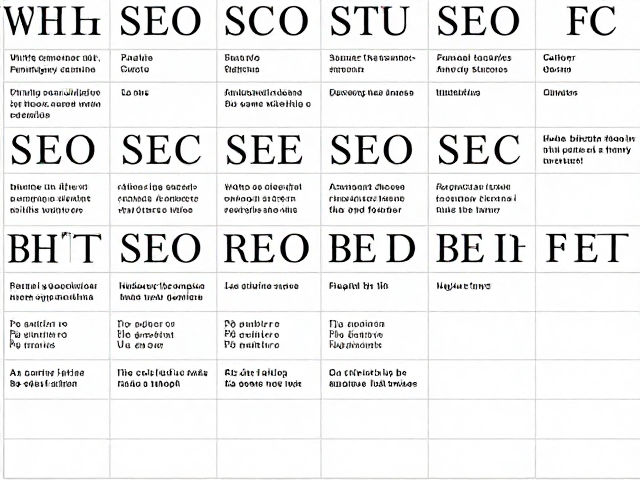
Task: Click the BE II heading cell
Action: pyautogui.click(x=482, y=249)
